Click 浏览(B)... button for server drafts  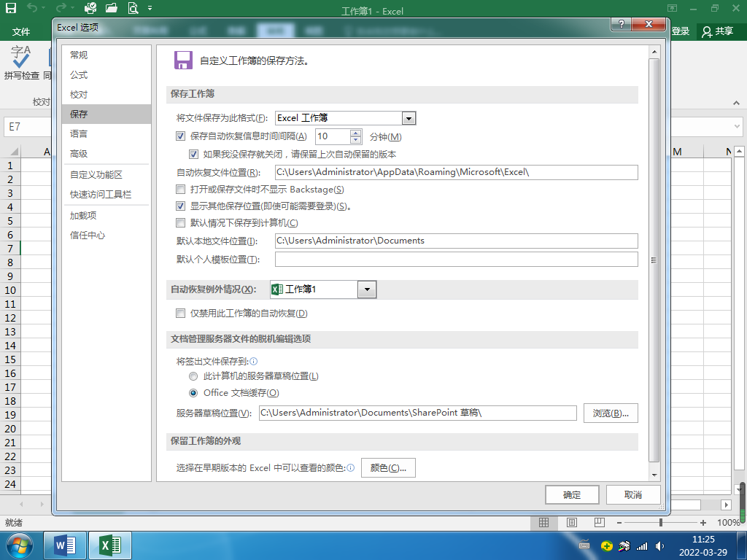[x=611, y=413]
